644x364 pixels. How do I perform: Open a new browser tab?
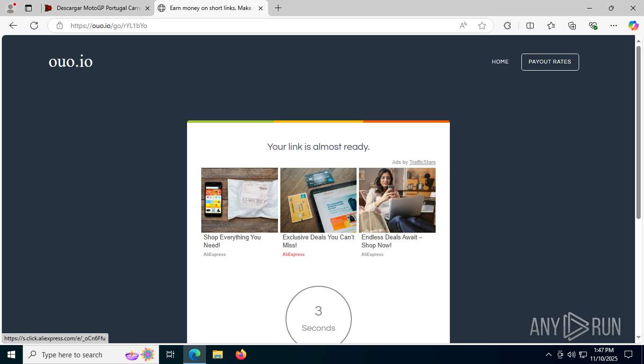278,8
